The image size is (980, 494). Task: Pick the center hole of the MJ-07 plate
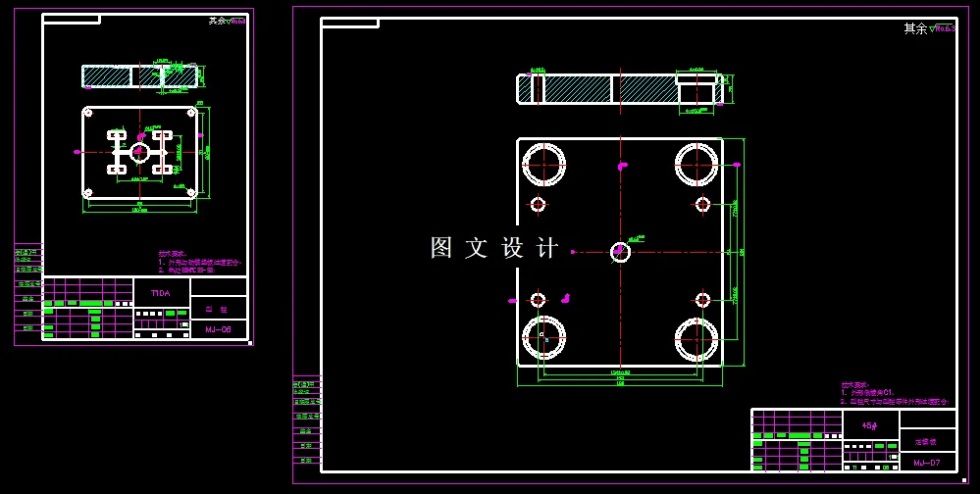point(620,252)
